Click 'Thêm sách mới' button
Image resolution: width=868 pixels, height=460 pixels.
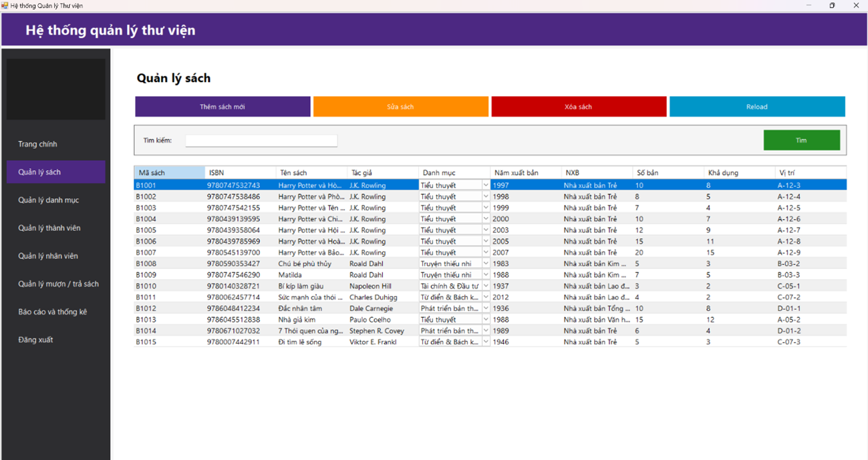(223, 107)
